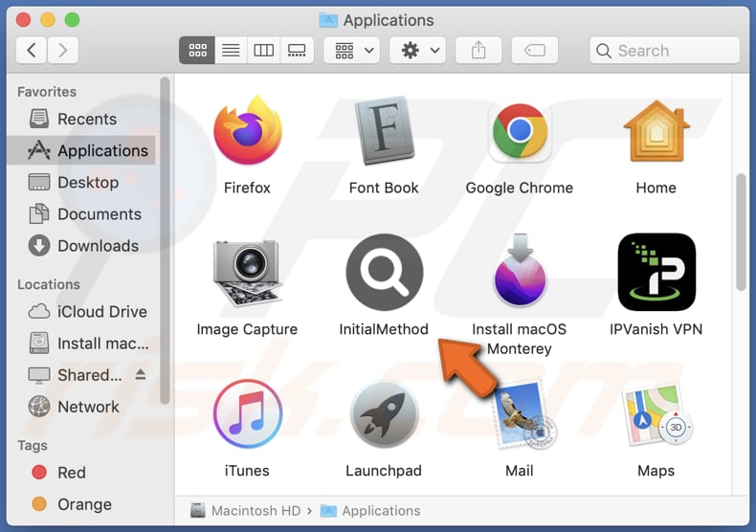Image resolution: width=756 pixels, height=532 pixels.
Task: Select the Font Book app icon
Action: [384, 133]
